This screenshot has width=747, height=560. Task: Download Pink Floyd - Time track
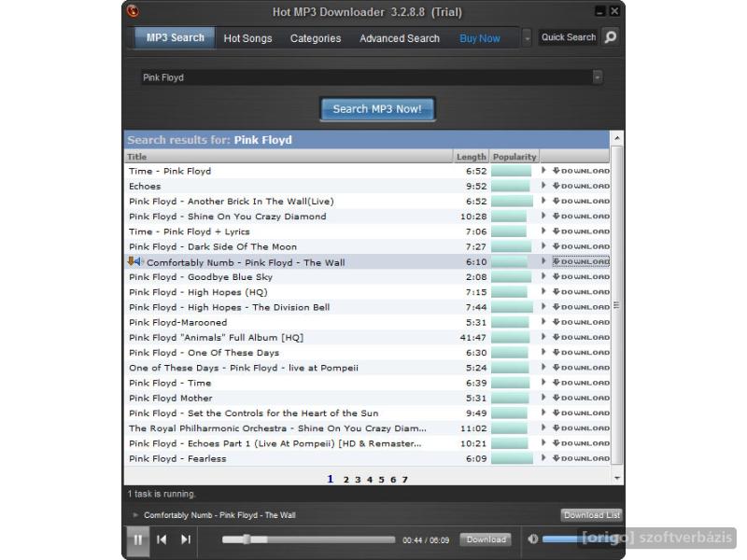point(581,383)
